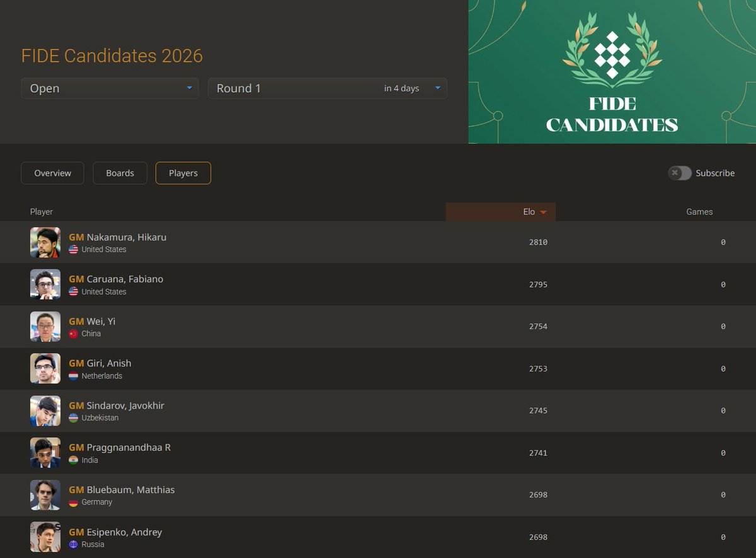Screen dimensions: 756x558
Task: Open player Caruana, Fabiano
Action: coord(116,279)
